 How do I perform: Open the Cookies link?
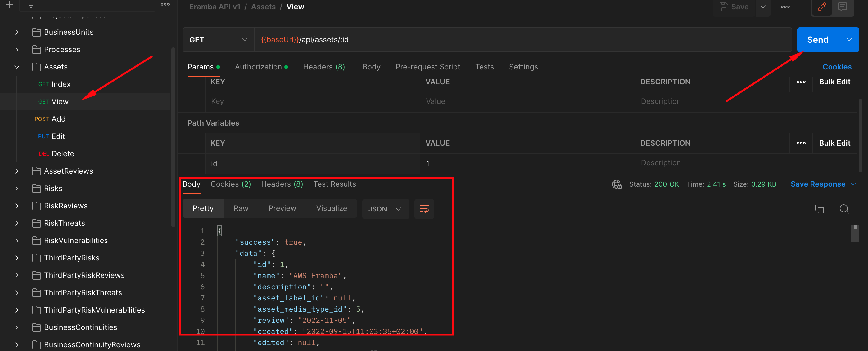[837, 67]
